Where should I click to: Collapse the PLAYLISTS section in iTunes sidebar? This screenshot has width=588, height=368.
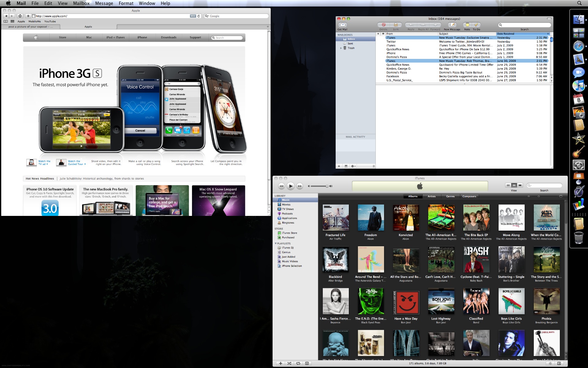[x=276, y=243]
